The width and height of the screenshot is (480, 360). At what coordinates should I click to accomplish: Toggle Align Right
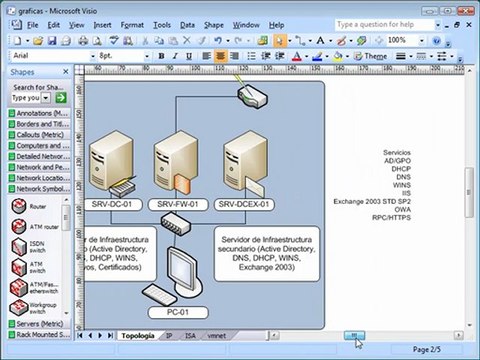tap(234, 56)
